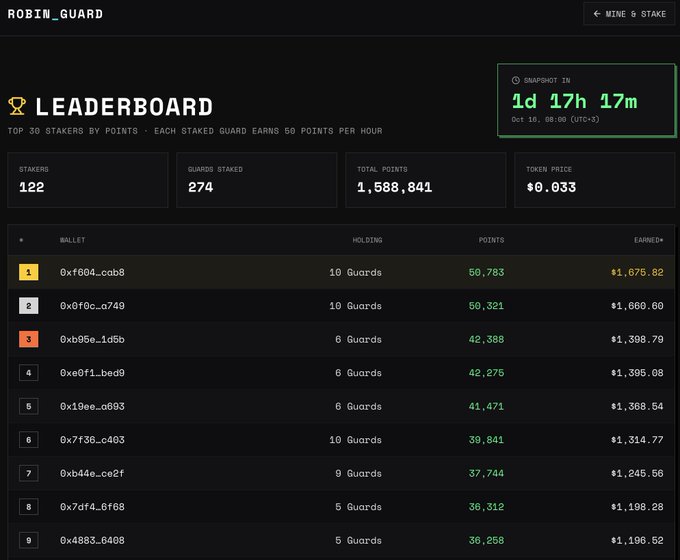
Task: Select wallet 0xf604…cab8
Action: pos(92,272)
